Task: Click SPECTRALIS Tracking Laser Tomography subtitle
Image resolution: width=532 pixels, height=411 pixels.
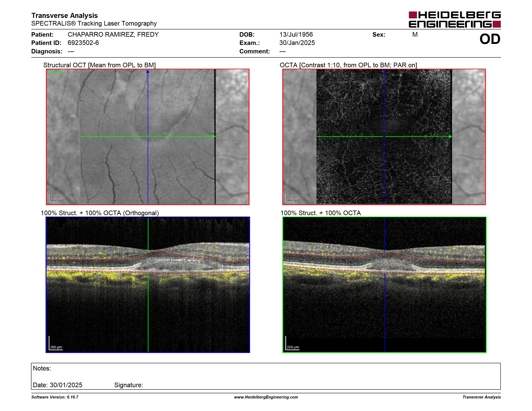Action: [x=94, y=23]
